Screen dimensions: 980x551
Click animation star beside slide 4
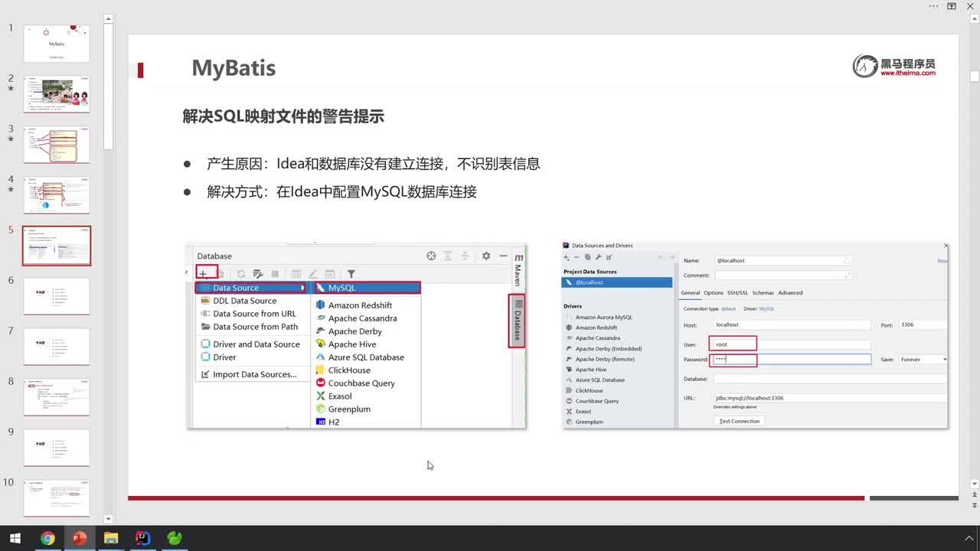[x=11, y=190]
